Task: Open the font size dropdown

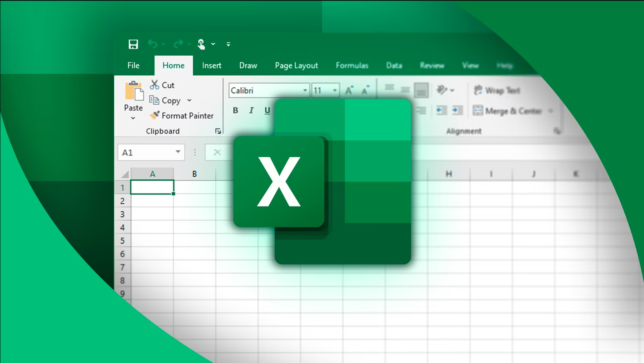Action: pyautogui.click(x=334, y=90)
